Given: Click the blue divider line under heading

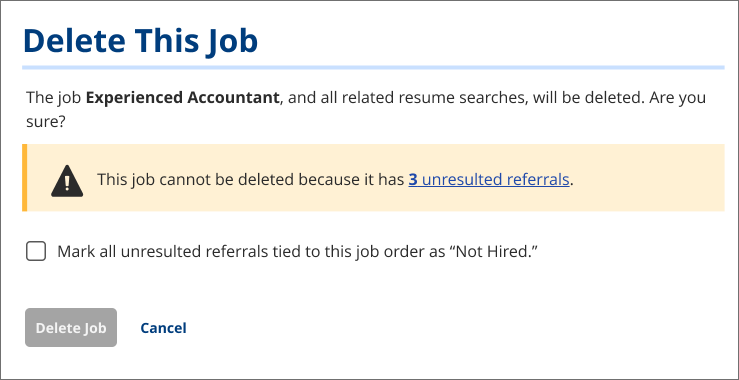Looking at the screenshot, I should pyautogui.click(x=373, y=67).
